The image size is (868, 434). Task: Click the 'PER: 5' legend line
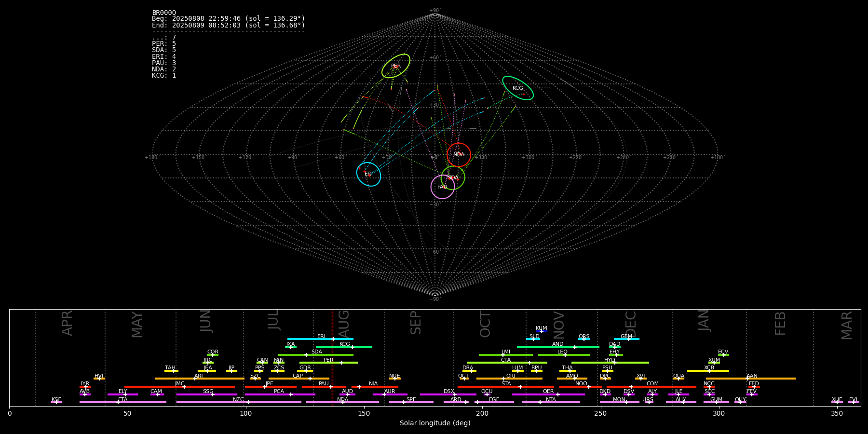[164, 44]
